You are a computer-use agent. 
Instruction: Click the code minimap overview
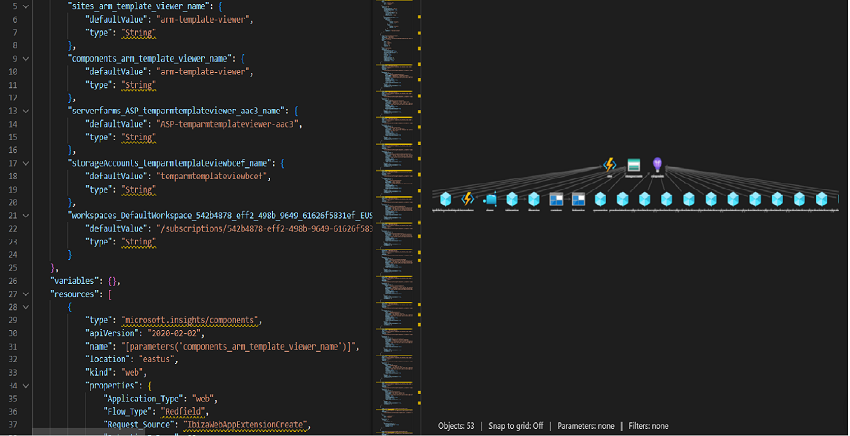tap(396, 217)
